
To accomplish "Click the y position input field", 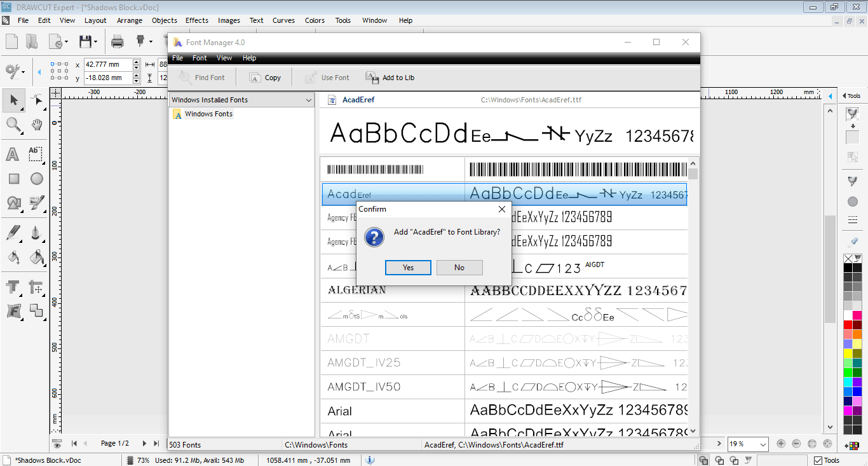I will [107, 78].
